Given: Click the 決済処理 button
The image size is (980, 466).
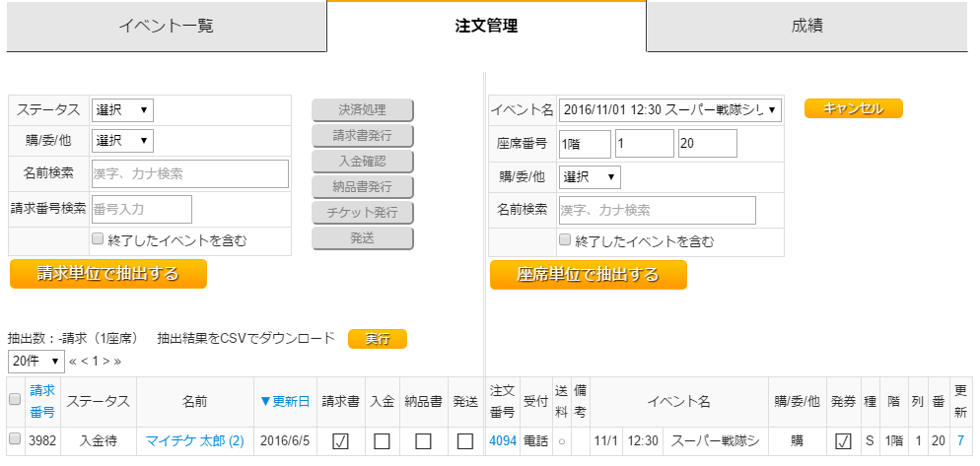Looking at the screenshot, I should click(x=362, y=110).
